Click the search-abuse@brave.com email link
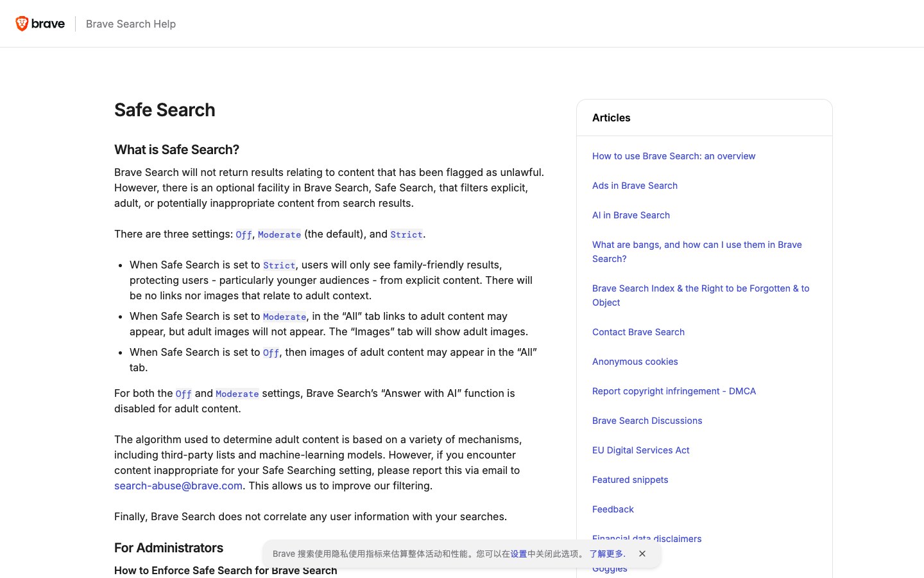The height and width of the screenshot is (578, 924). coord(178,486)
